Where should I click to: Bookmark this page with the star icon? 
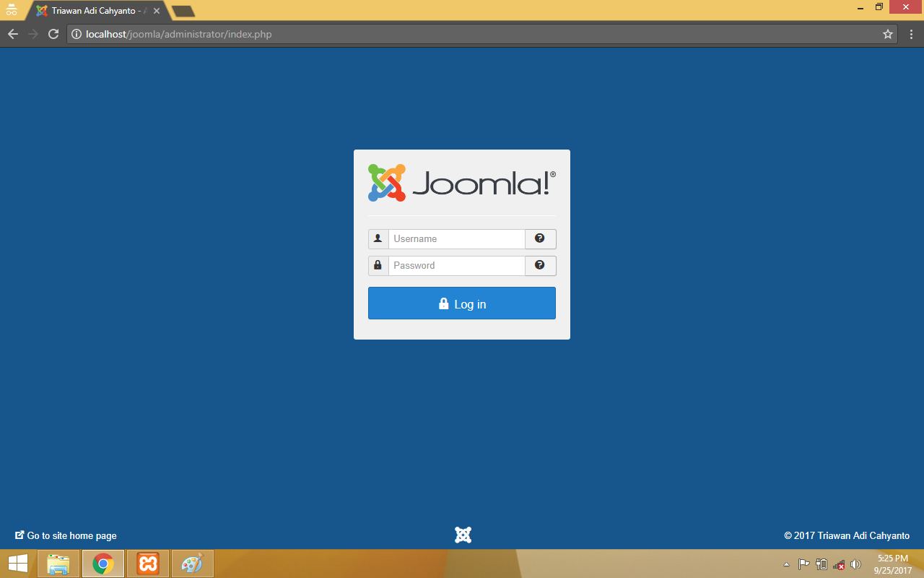click(x=888, y=34)
